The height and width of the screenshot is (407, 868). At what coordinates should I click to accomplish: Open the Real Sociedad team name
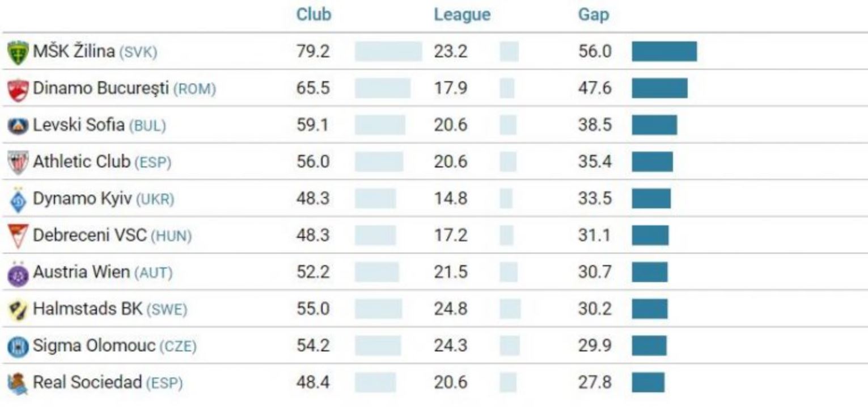[87, 383]
